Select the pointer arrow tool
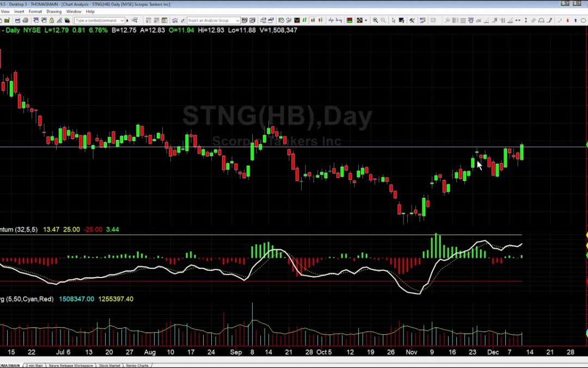This screenshot has height=368, width=588. (x=394, y=21)
